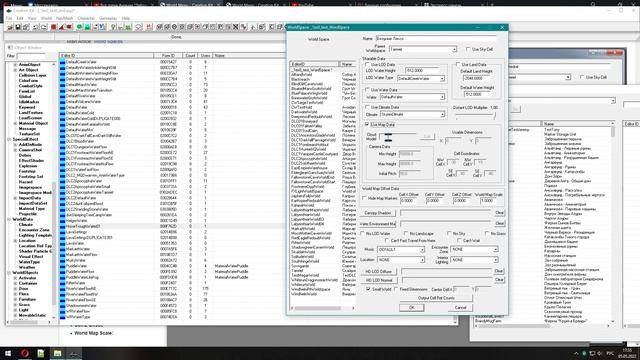
Task: Sort by the Form ID column header
Action: click(168, 56)
